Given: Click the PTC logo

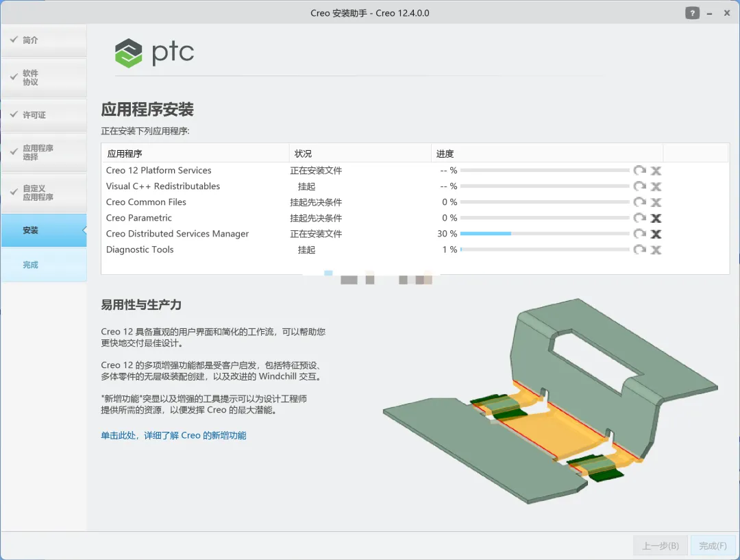Looking at the screenshot, I should pyautogui.click(x=154, y=53).
